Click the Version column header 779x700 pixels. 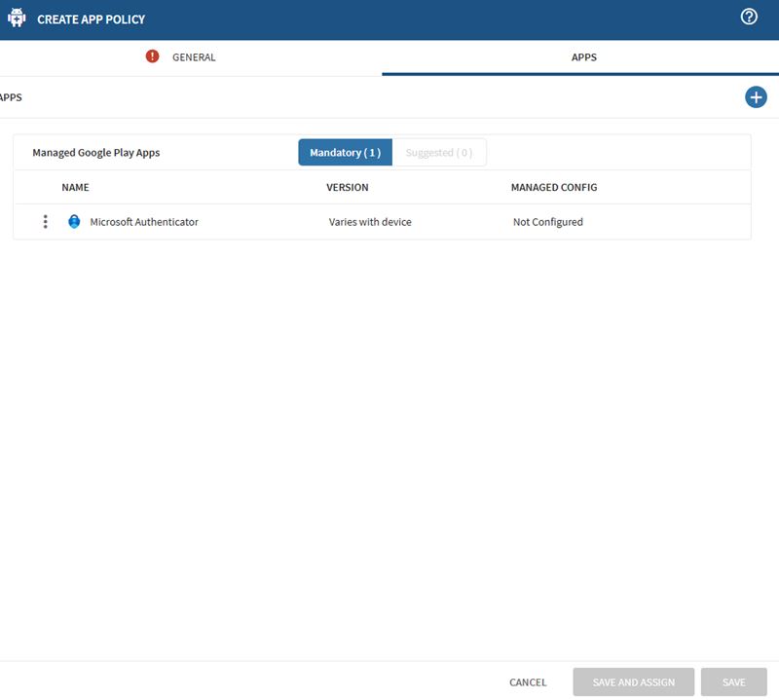[x=347, y=187]
